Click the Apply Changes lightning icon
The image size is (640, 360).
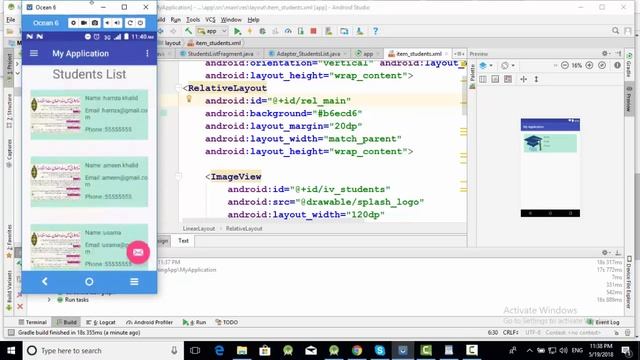click(250, 31)
